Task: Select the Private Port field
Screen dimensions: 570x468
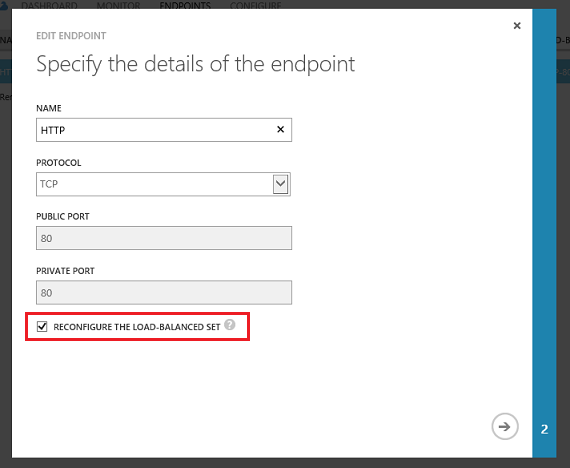Action: pos(164,292)
